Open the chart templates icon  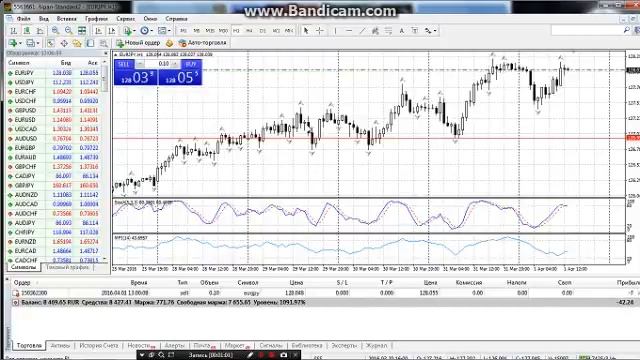coord(162,31)
